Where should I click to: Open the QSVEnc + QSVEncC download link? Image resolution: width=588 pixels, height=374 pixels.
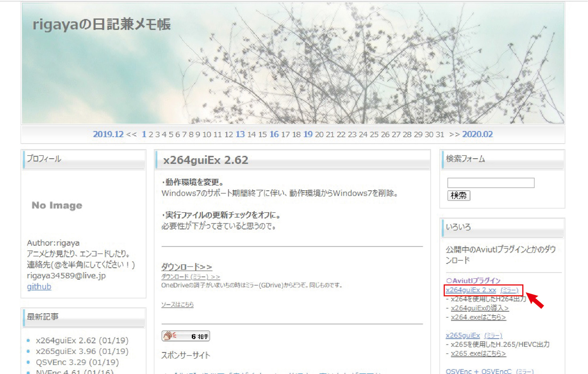click(479, 371)
